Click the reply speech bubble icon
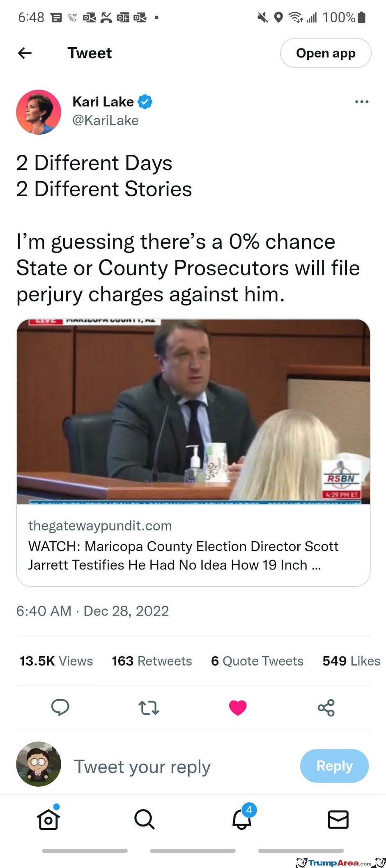386x868 pixels. pyautogui.click(x=60, y=707)
